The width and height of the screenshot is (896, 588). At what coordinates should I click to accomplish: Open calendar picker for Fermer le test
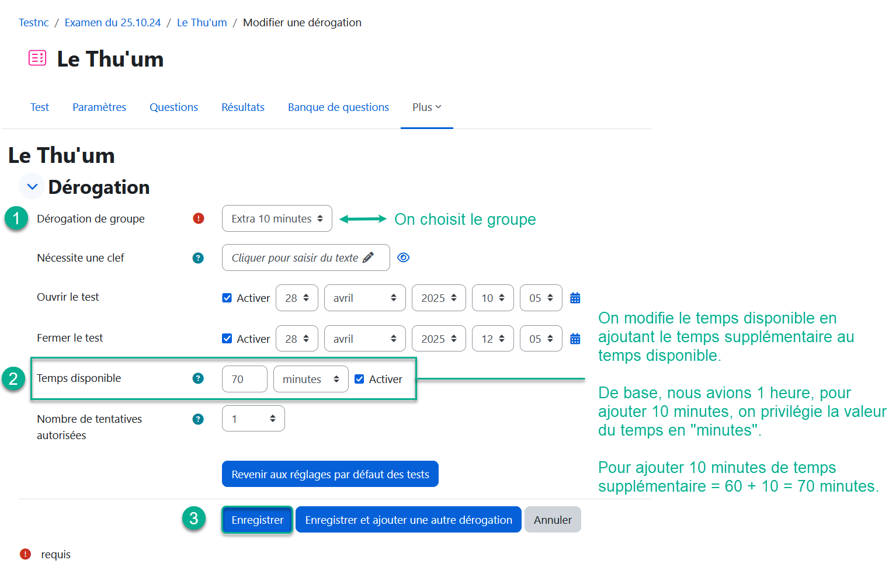coord(575,339)
